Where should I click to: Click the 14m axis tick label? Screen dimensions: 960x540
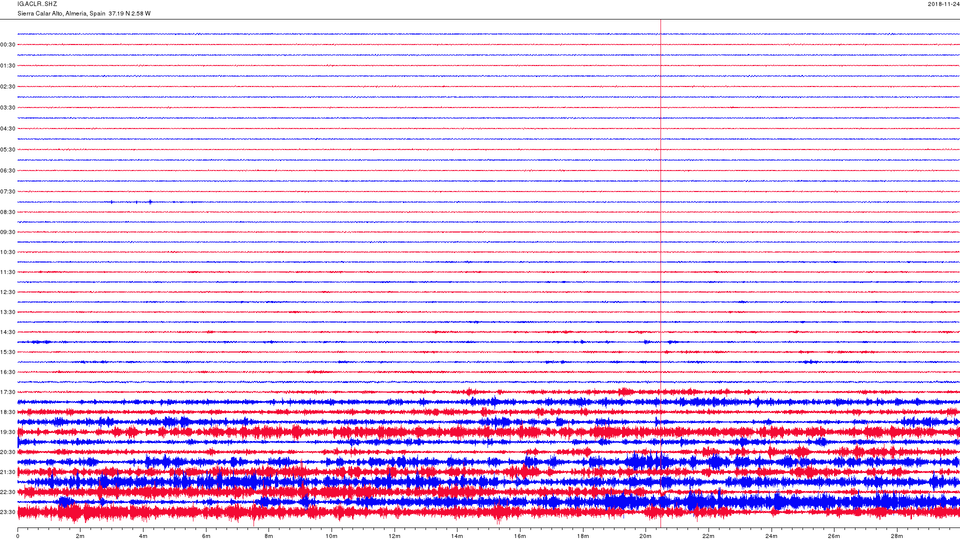pyautogui.click(x=457, y=536)
